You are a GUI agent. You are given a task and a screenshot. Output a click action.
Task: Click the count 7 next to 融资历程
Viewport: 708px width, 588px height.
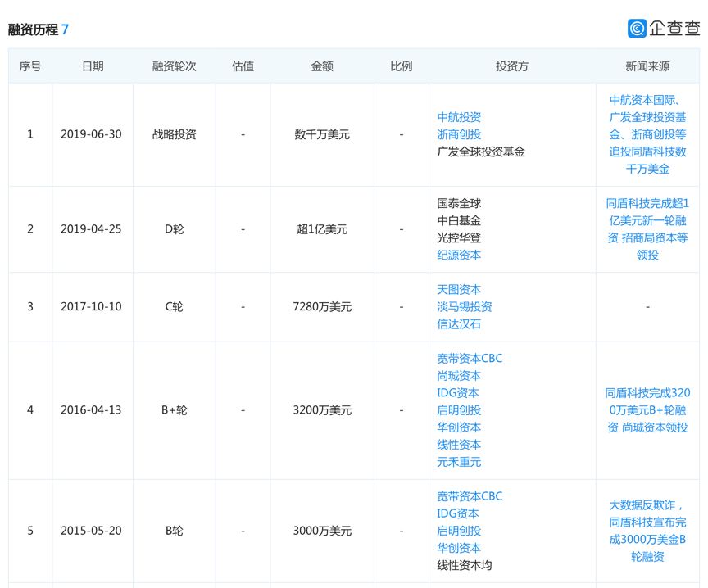click(x=65, y=29)
